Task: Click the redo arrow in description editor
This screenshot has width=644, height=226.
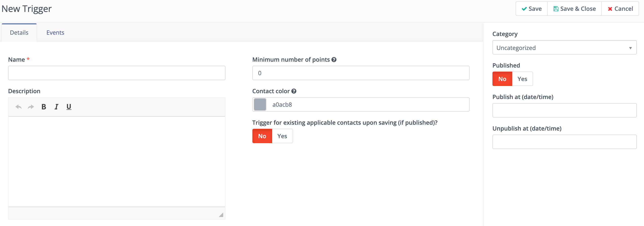Action: pyautogui.click(x=31, y=107)
